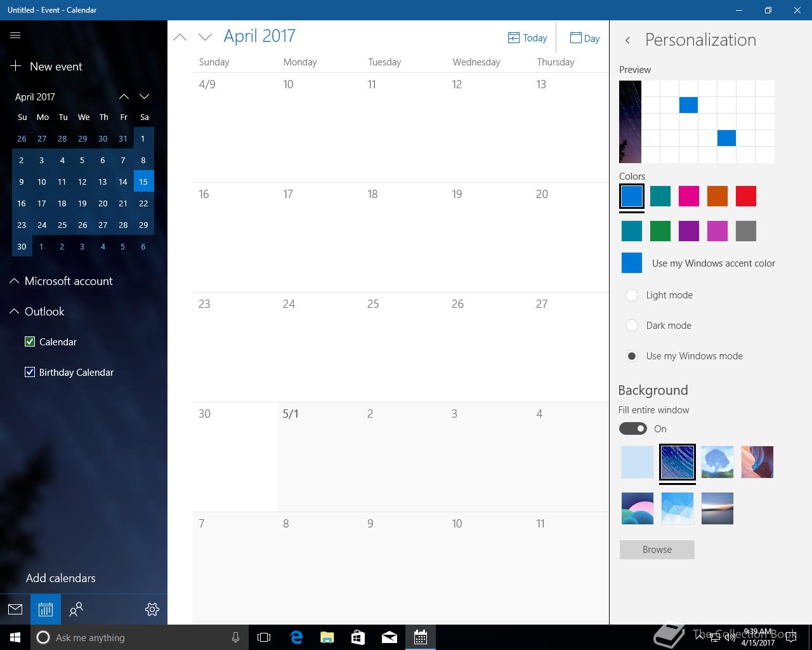Switch to Day view
Image resolution: width=812 pixels, height=650 pixels.
(x=584, y=38)
